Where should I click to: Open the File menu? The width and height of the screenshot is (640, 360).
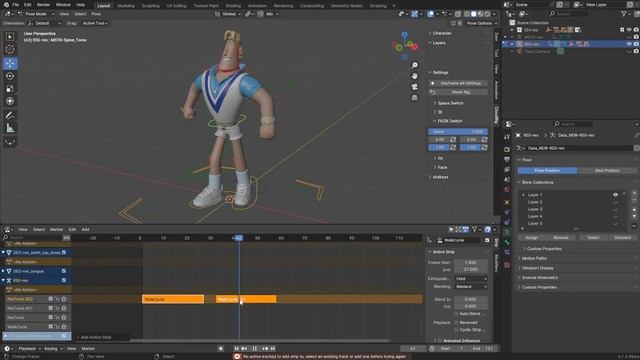pyautogui.click(x=16, y=5)
